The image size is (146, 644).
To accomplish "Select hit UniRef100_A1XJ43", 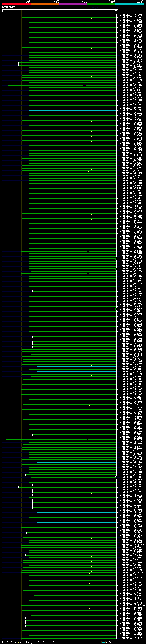I will pos(131,560).
